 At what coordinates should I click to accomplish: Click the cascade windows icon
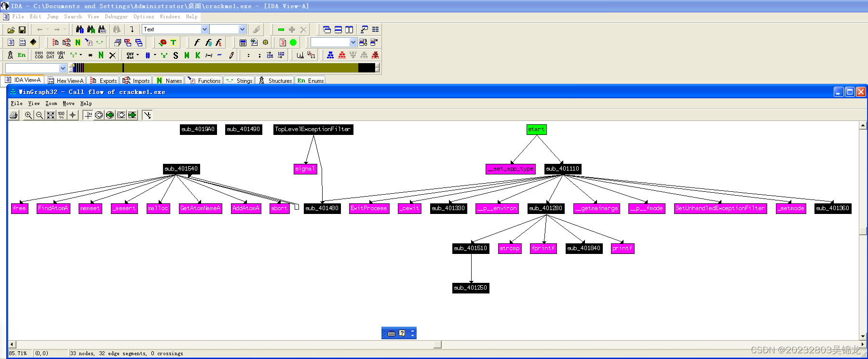click(x=326, y=29)
